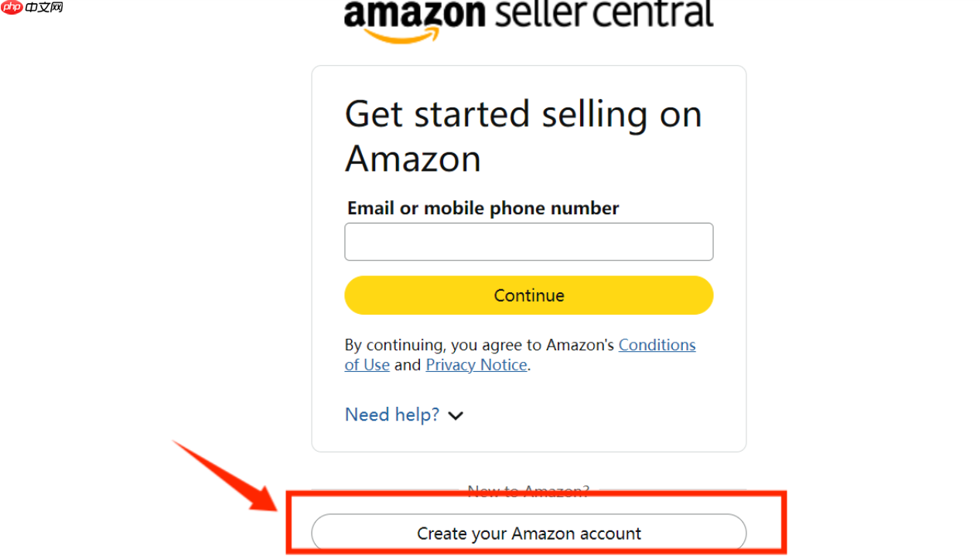Expand the Need help chevron arrow
This screenshot has width=980, height=556.
coord(456,416)
